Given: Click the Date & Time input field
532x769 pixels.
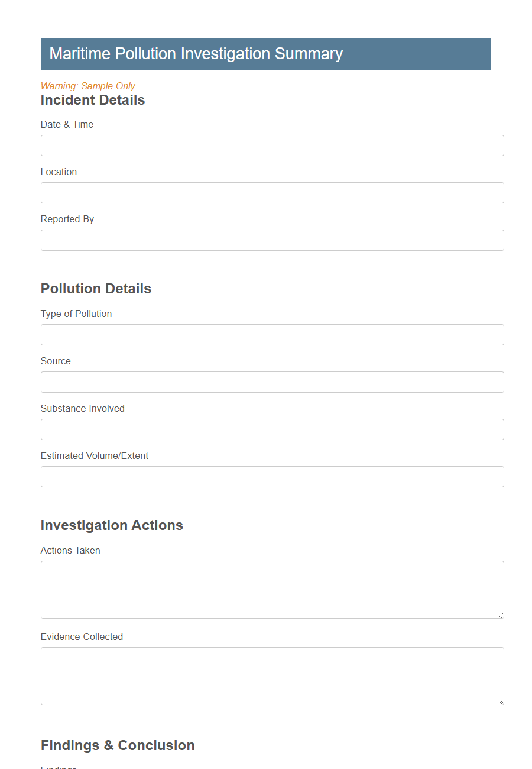Looking at the screenshot, I should (x=272, y=145).
